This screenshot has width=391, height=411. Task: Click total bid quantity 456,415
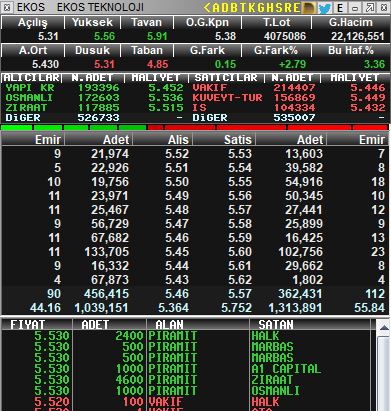[106, 294]
